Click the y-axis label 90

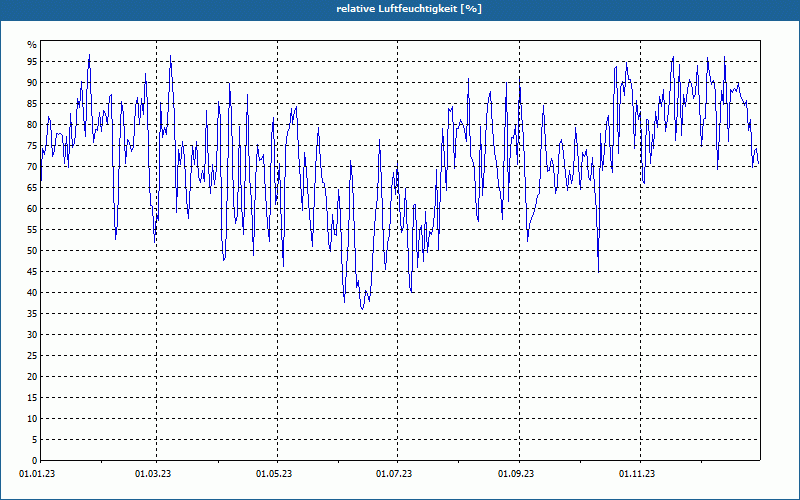tap(32, 83)
